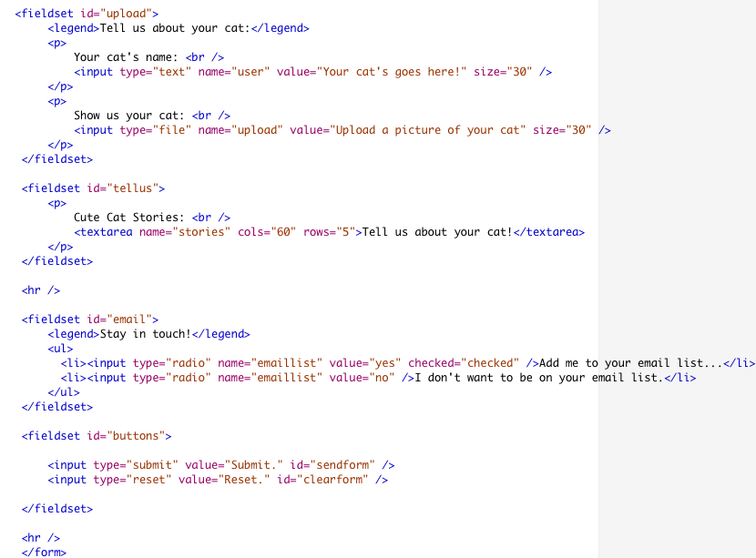Click the fieldset id="email" opening tag
This screenshot has height=558, width=756.
[x=90, y=320]
